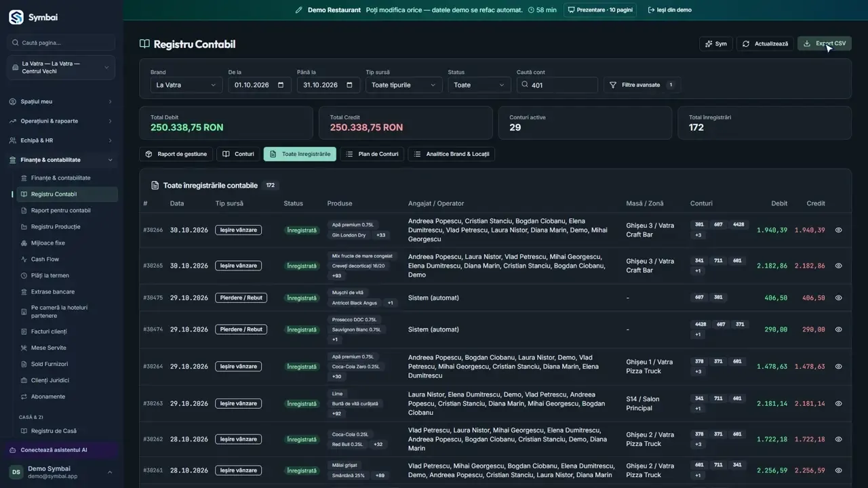This screenshot has width=868, height=488.
Task: View details of entry #38475 via eye icon
Action: tap(839, 298)
